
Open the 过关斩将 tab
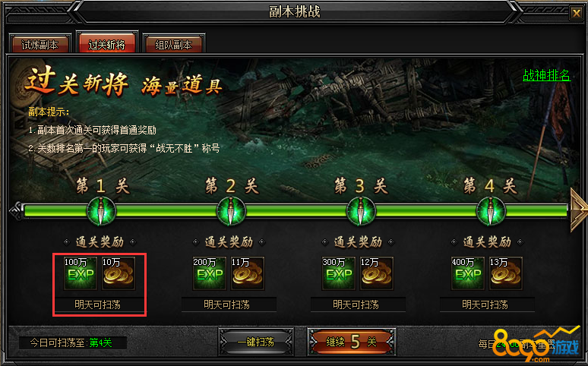(x=107, y=43)
